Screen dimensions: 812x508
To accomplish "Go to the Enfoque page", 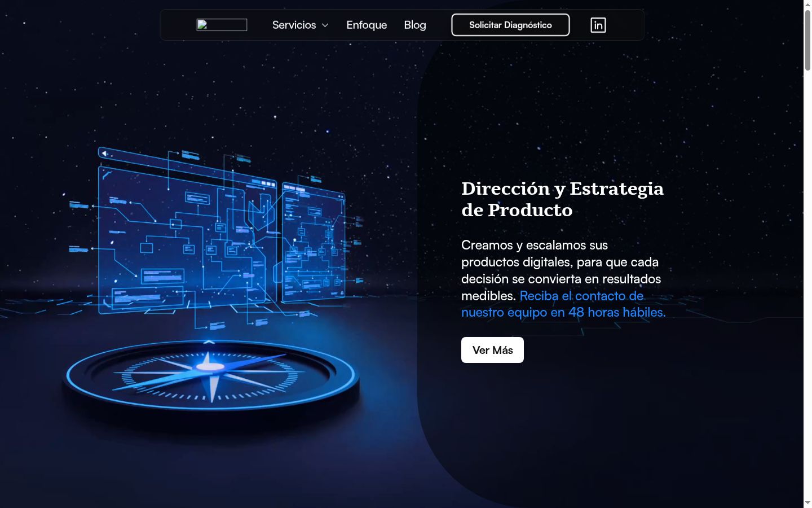I will [x=367, y=25].
